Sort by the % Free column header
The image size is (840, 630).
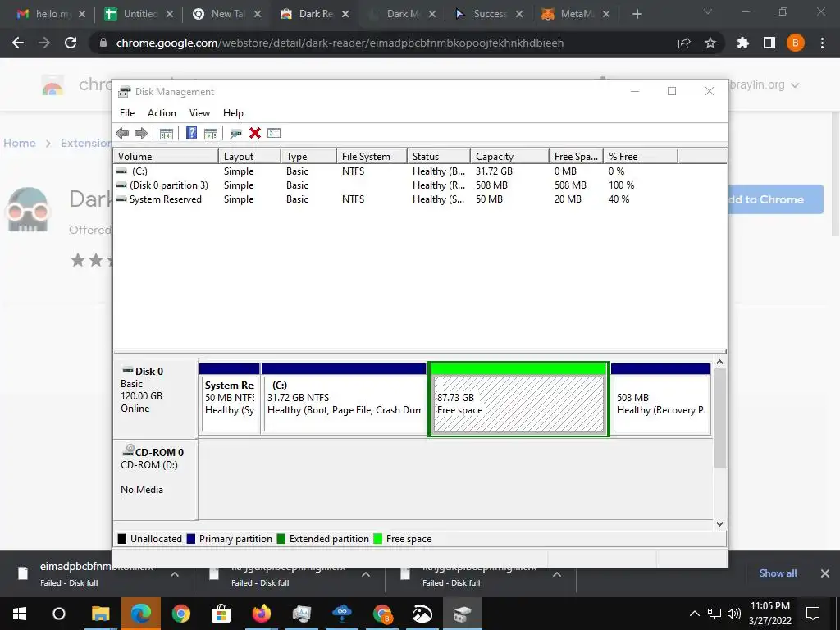(640, 157)
